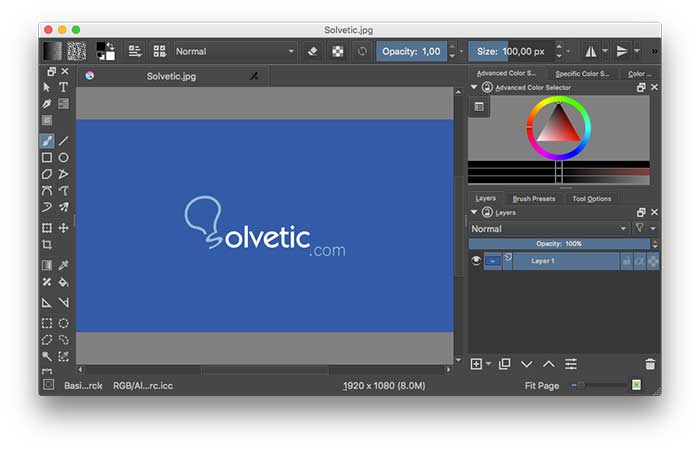Select the Rectangular Selection tool

[47, 323]
